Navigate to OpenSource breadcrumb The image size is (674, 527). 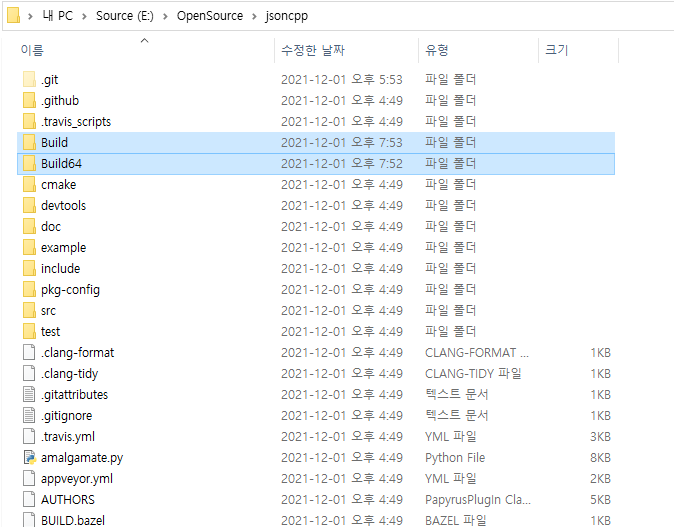tap(210, 16)
